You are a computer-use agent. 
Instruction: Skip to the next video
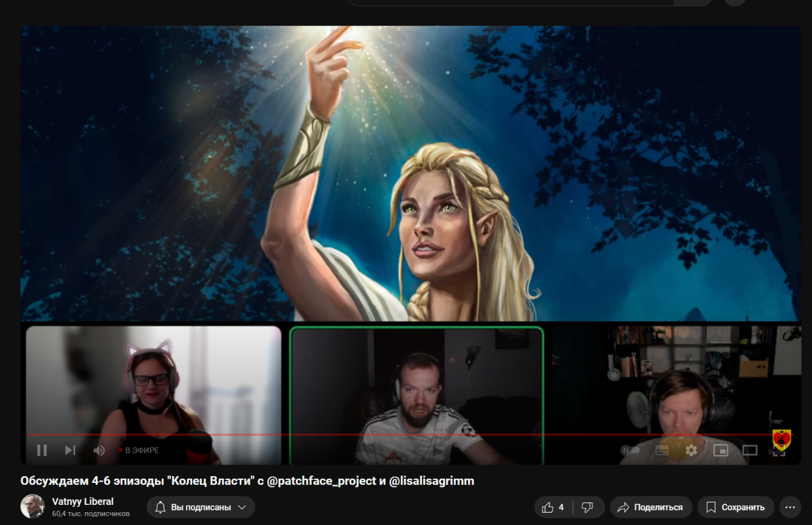tap(70, 451)
